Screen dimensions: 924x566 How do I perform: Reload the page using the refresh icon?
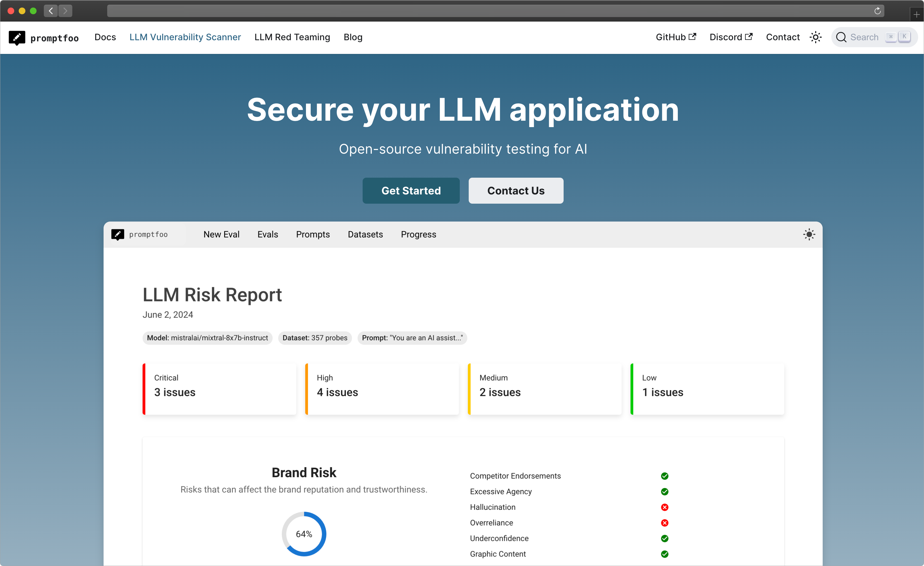[877, 11]
